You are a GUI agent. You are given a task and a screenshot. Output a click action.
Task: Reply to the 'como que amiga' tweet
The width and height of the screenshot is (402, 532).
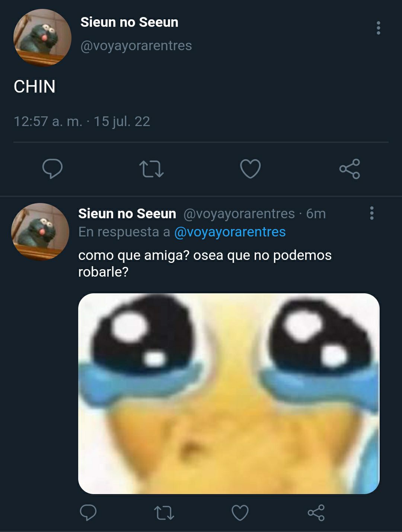(x=88, y=513)
